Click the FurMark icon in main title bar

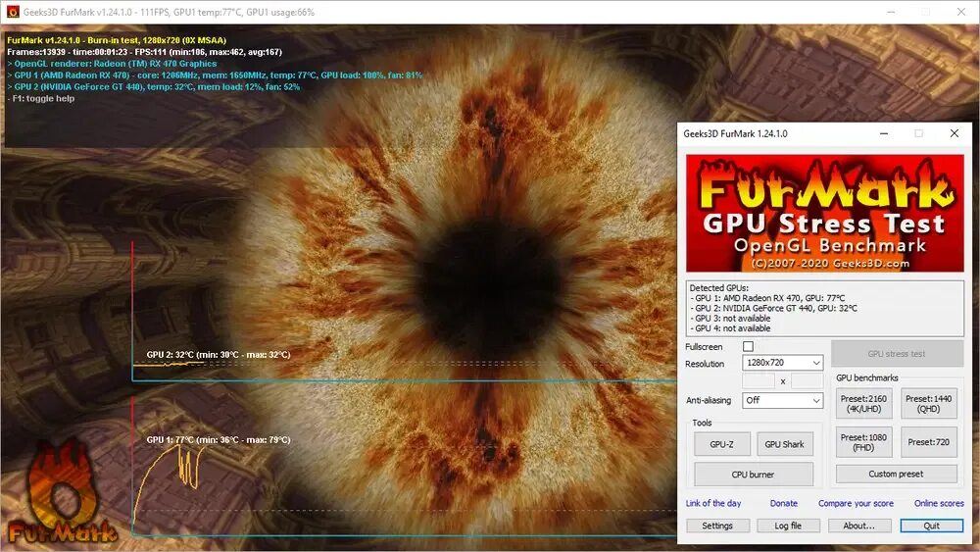pyautogui.click(x=13, y=12)
